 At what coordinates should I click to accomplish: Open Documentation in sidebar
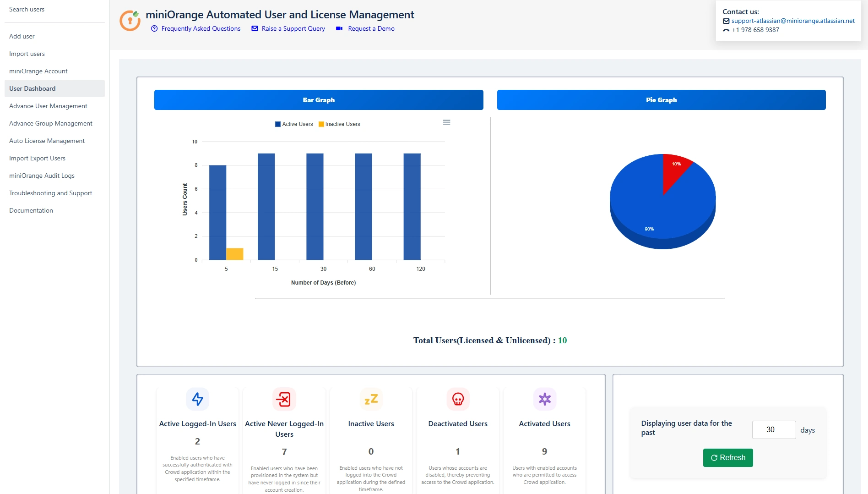tap(54, 210)
